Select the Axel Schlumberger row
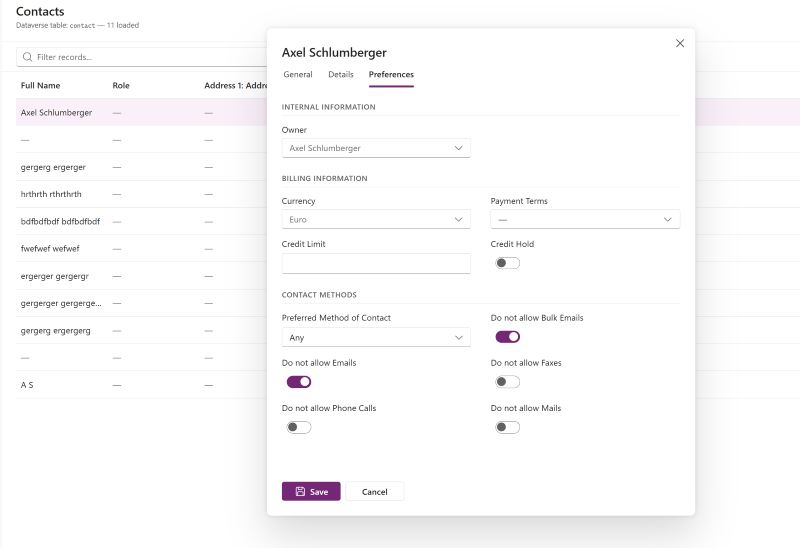This screenshot has height=548, width=800. 141,112
